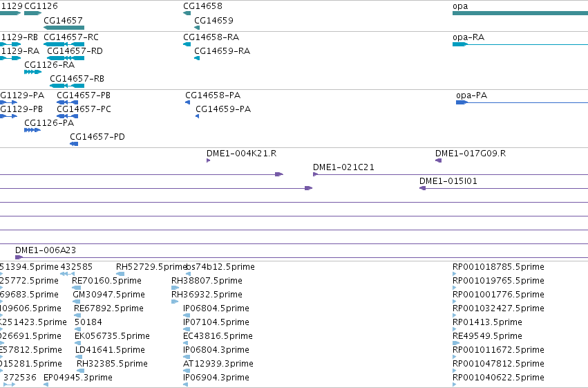Screen dimensions: 588x388
Task: Select EST RP001011672.5prime label
Action: (498, 350)
